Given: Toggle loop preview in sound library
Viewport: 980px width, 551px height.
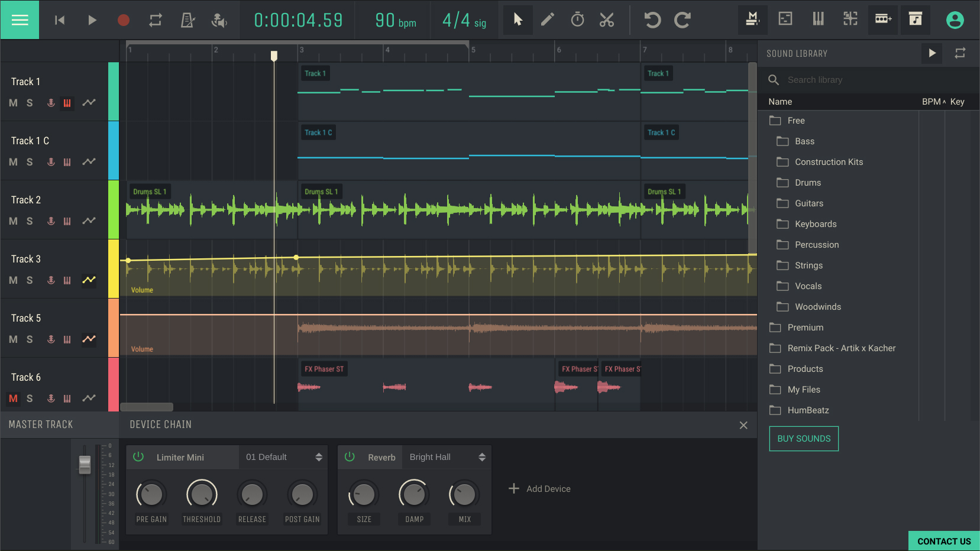Looking at the screenshot, I should pos(960,53).
